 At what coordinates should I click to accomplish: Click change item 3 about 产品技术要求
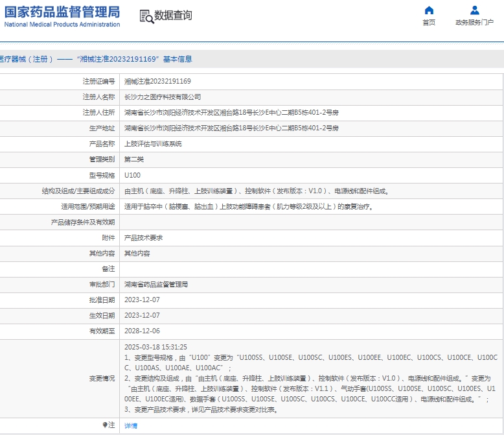pyautogui.click(x=201, y=410)
